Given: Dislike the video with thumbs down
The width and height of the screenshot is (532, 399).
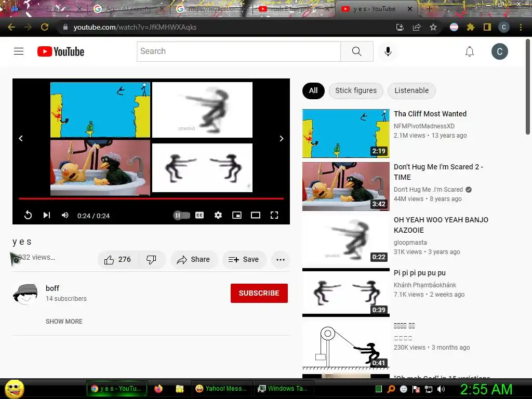Looking at the screenshot, I should 151,260.
